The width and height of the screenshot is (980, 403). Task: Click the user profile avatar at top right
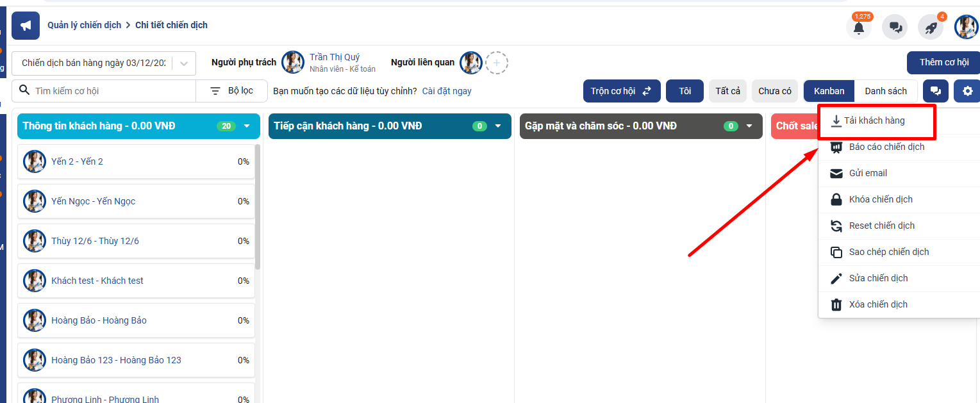point(966,27)
